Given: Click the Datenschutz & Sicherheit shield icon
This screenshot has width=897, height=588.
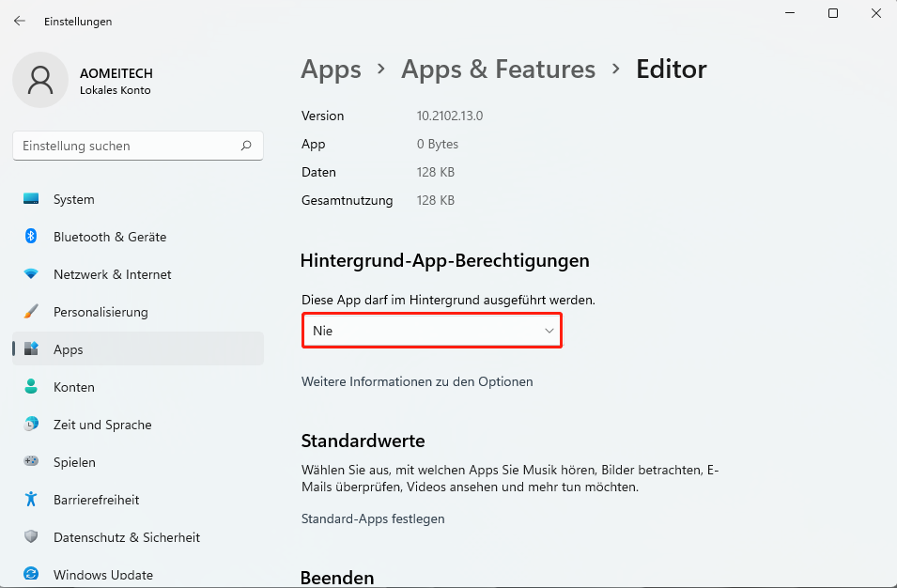Looking at the screenshot, I should [x=31, y=537].
